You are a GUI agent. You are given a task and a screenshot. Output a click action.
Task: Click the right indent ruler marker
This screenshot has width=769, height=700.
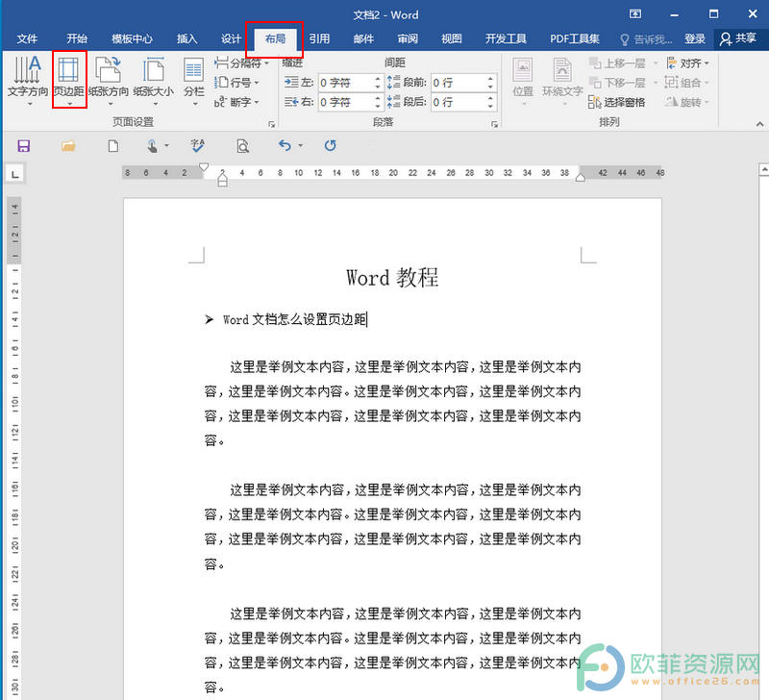point(581,178)
